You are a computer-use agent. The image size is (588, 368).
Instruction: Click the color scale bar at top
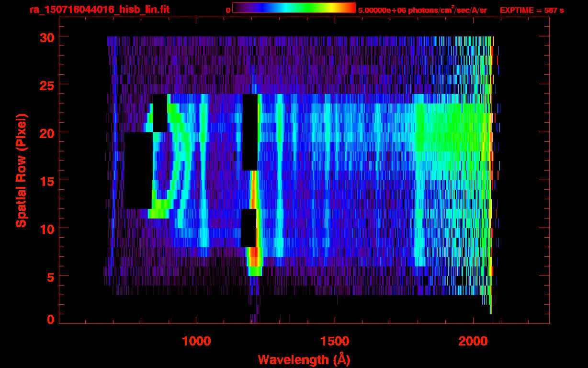pyautogui.click(x=294, y=8)
